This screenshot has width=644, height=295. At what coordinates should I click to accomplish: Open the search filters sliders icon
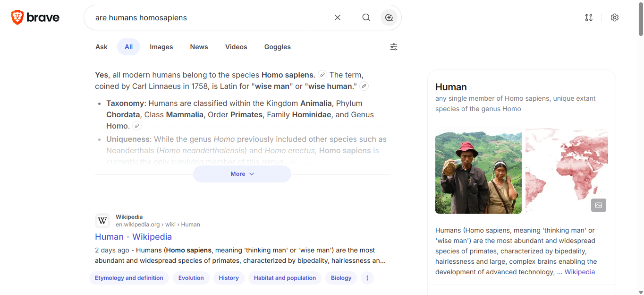[x=393, y=47]
